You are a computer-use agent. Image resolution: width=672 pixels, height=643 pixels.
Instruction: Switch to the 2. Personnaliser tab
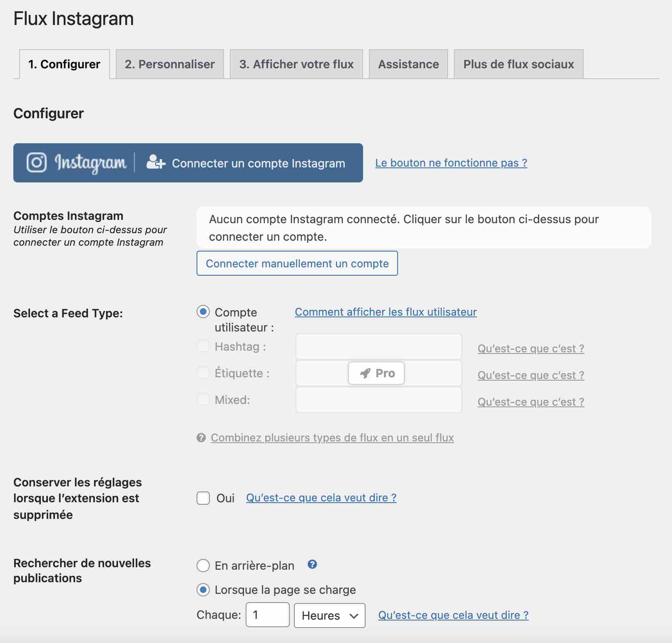coord(169,64)
